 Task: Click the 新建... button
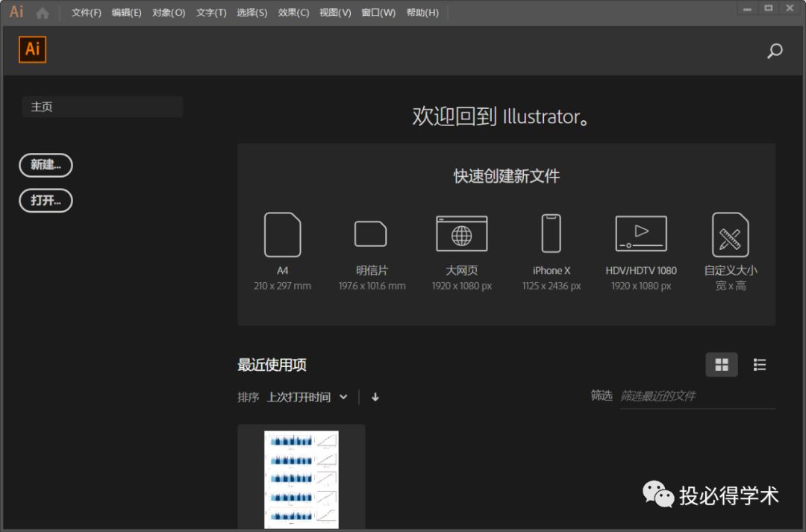pyautogui.click(x=46, y=165)
